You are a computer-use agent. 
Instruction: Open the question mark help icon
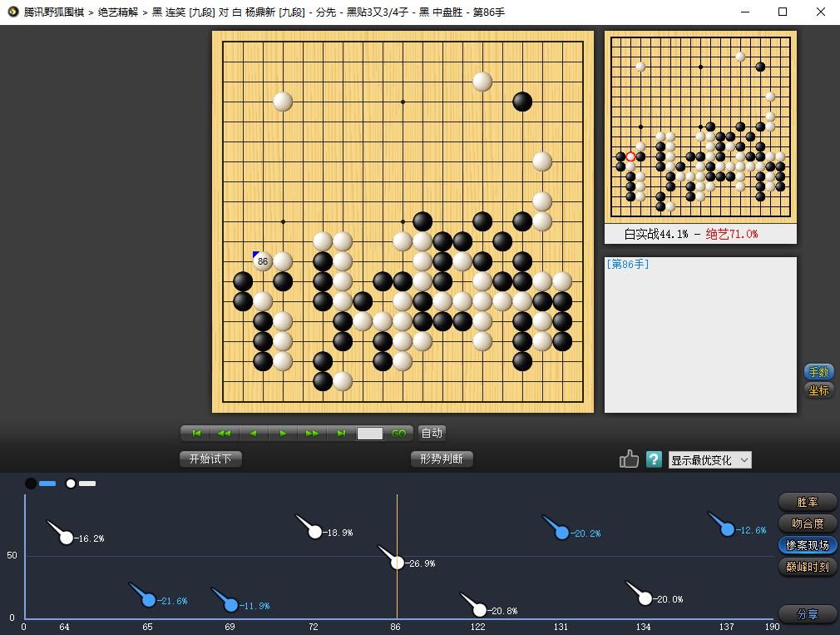(654, 459)
